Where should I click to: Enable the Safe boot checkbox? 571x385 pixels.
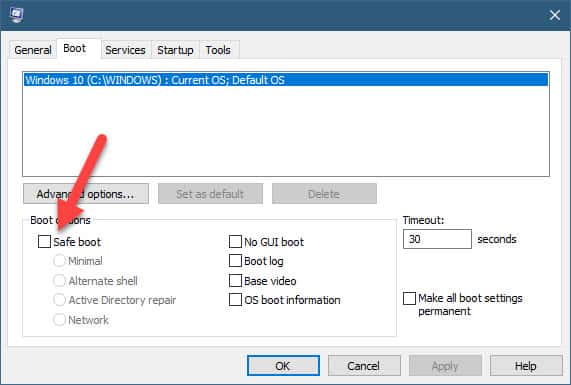pyautogui.click(x=44, y=241)
